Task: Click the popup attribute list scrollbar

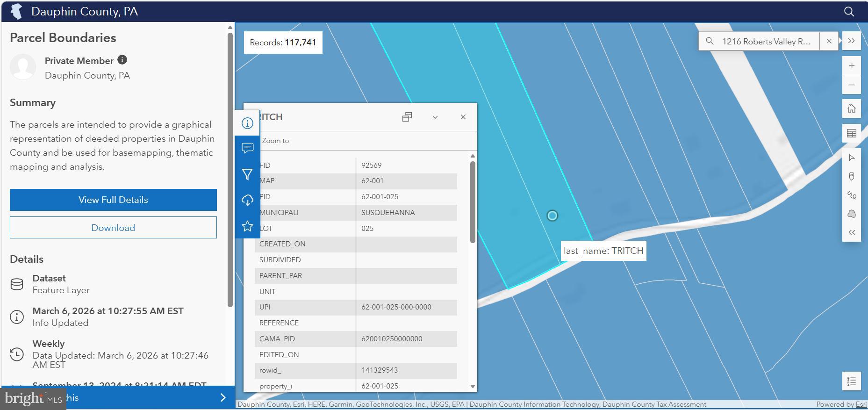Action: [473, 201]
